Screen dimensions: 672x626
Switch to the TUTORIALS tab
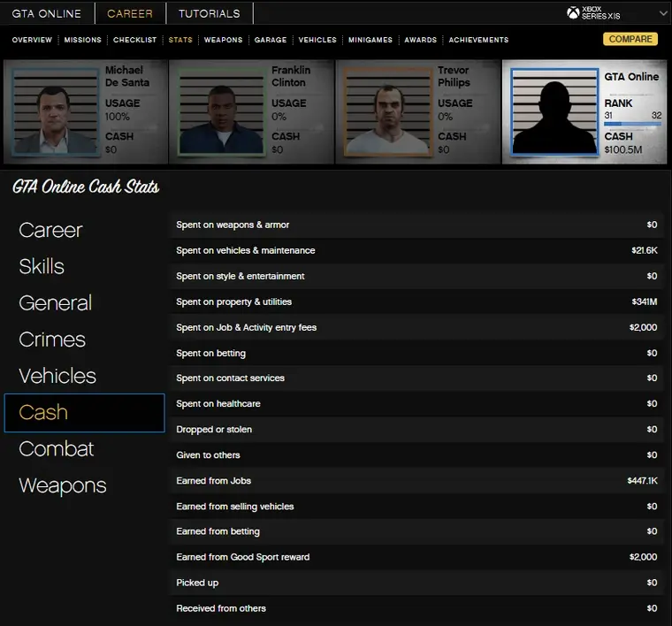click(x=209, y=13)
